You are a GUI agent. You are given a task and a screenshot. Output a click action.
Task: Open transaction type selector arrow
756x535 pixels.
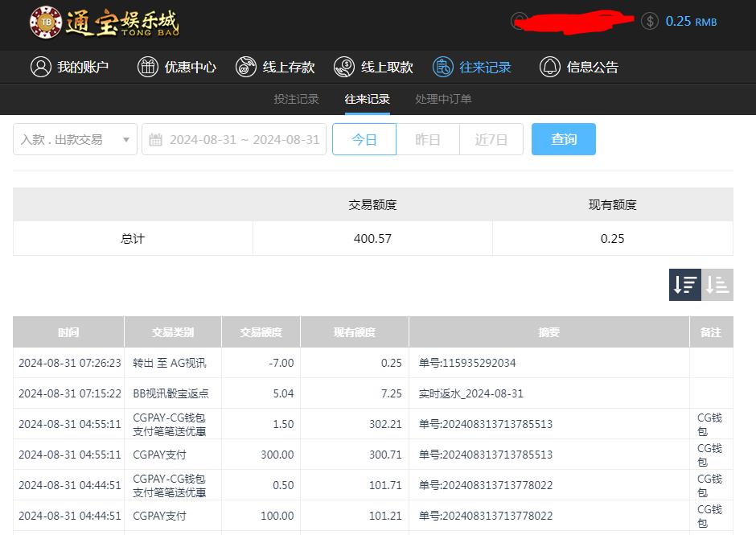(125, 138)
